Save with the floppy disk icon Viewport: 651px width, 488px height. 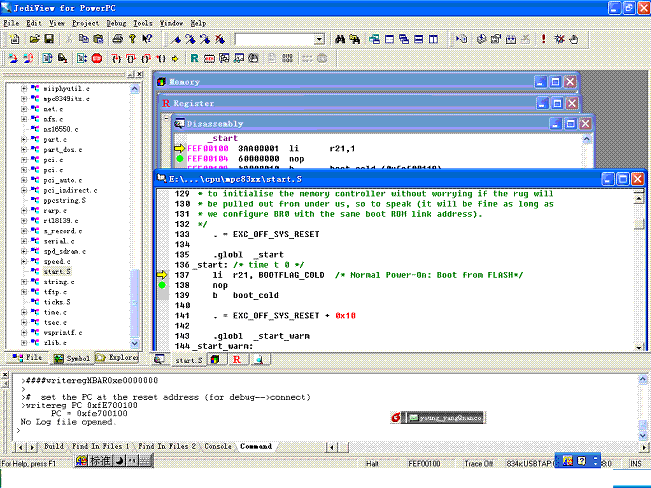tap(49, 39)
